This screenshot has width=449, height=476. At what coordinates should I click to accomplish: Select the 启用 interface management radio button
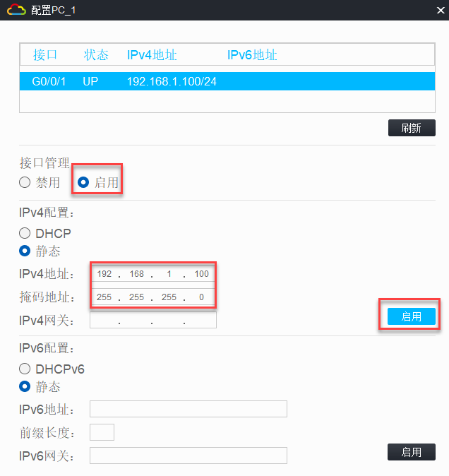84,182
